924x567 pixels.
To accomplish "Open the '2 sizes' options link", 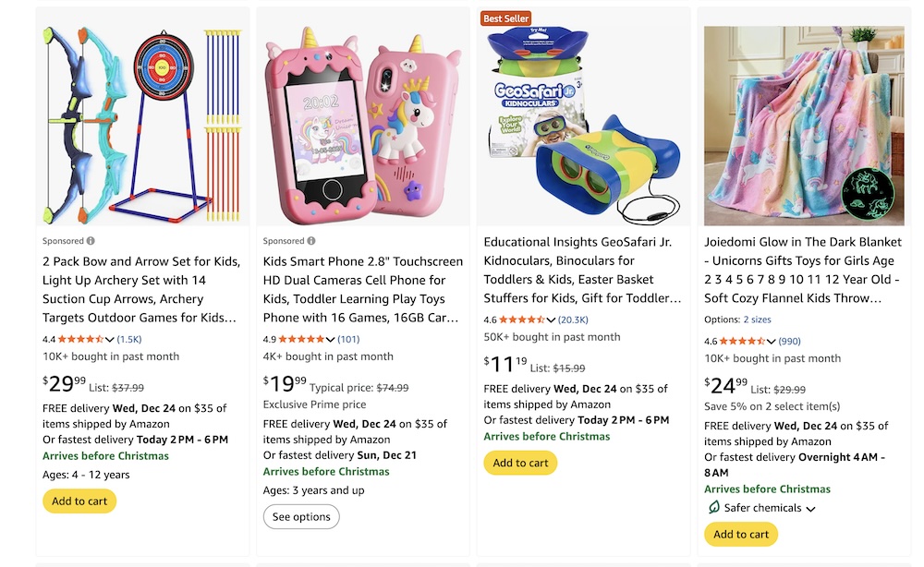I will click(x=758, y=320).
